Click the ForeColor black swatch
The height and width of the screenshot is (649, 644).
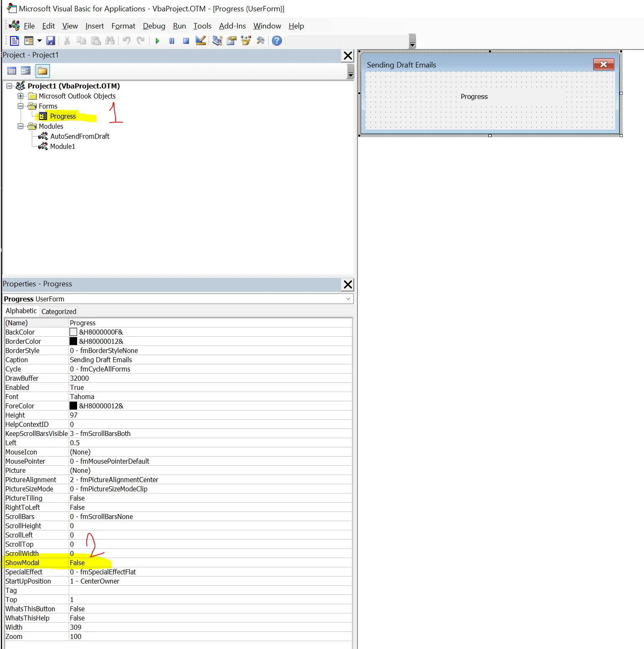pos(73,406)
